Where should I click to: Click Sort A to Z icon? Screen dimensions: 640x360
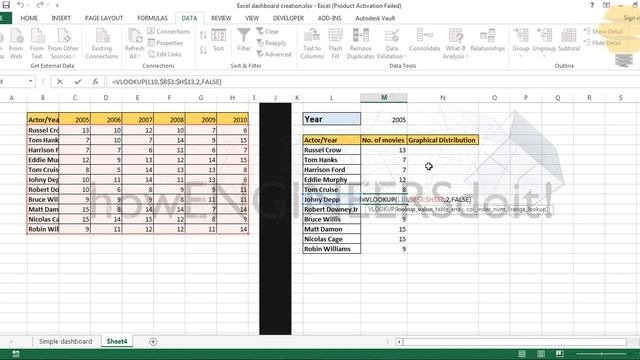coord(203,35)
